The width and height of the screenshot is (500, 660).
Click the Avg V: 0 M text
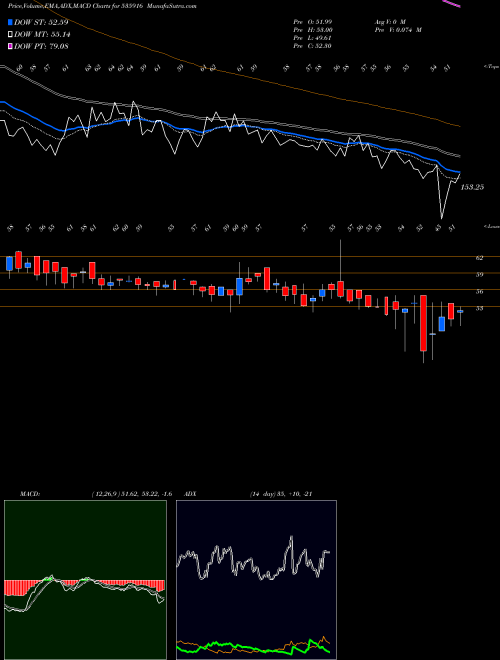tap(390, 21)
